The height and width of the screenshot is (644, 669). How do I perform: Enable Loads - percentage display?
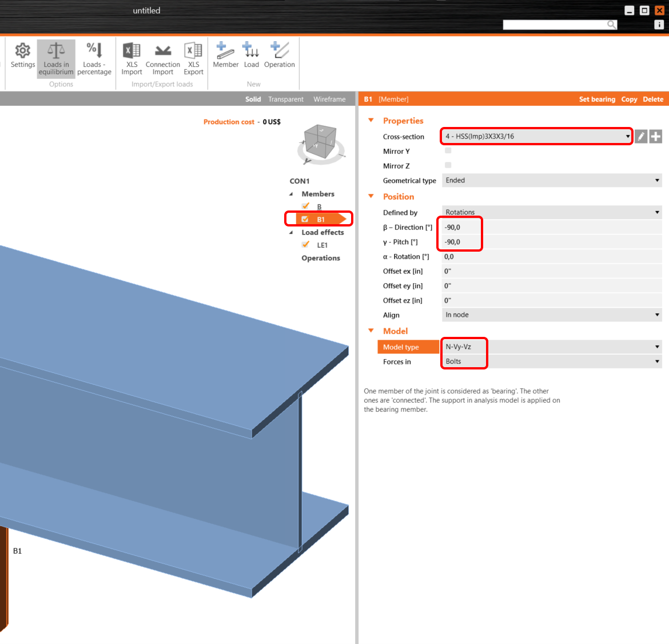(x=94, y=57)
